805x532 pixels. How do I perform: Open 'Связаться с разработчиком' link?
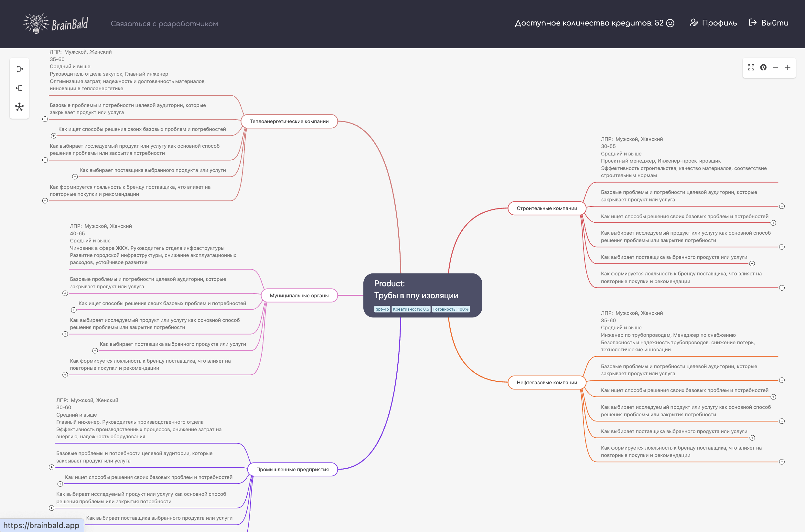click(x=164, y=24)
